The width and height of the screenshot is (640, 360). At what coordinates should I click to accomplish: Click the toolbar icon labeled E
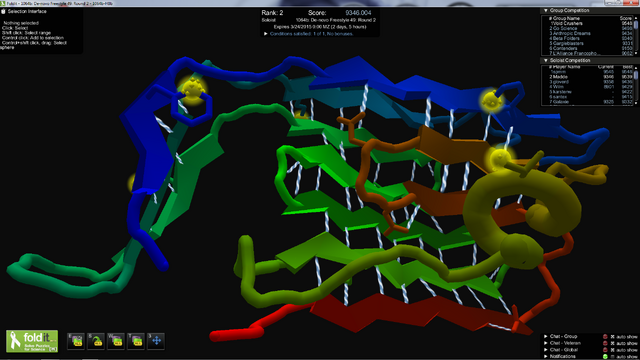tap(76, 341)
